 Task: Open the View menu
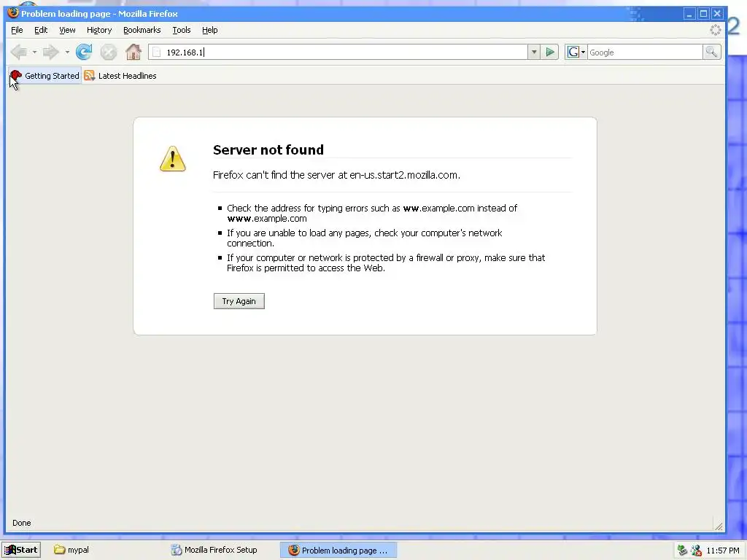tap(67, 30)
